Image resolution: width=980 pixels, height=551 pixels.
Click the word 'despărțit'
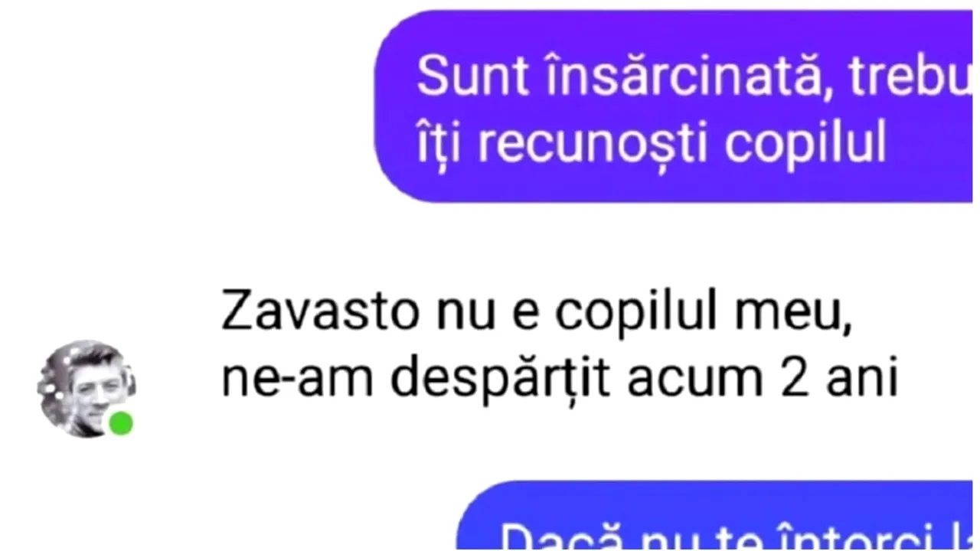click(x=501, y=380)
